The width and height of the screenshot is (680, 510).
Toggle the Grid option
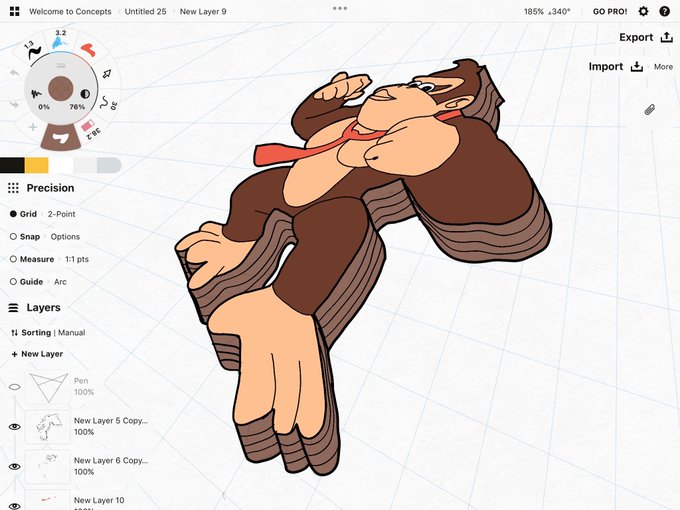[23, 214]
